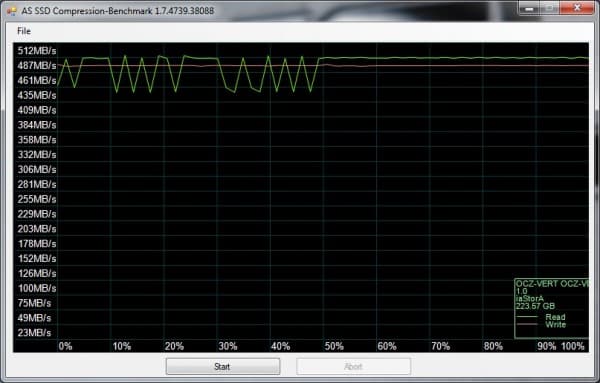Image resolution: width=600 pixels, height=383 pixels.
Task: Click the 90% compression axis label
Action: [547, 346]
